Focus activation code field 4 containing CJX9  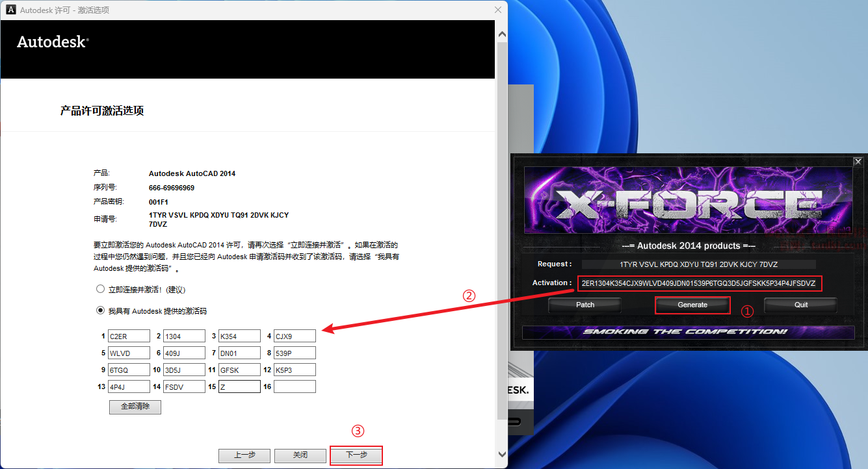[295, 336]
